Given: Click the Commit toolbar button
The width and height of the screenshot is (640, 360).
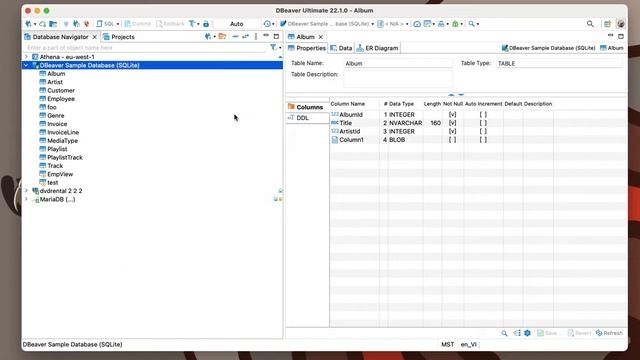Looking at the screenshot, I should (138, 24).
